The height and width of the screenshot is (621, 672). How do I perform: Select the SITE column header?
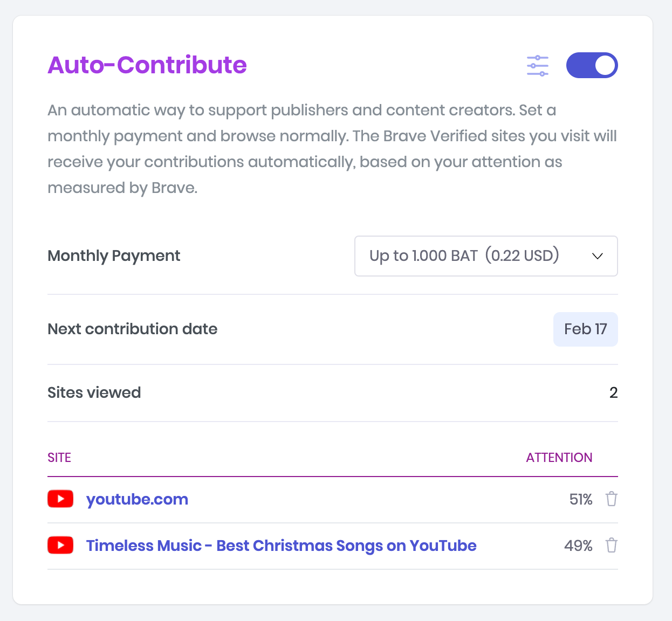coord(59,457)
